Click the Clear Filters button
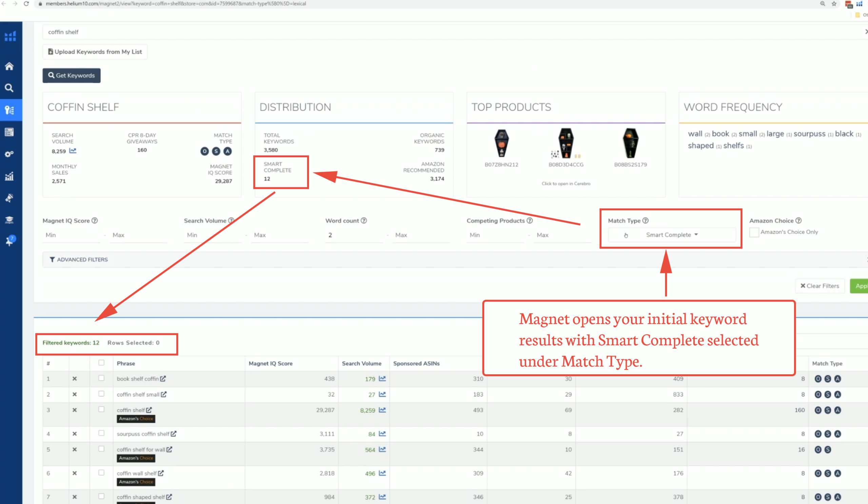This screenshot has width=868, height=504. [820, 286]
